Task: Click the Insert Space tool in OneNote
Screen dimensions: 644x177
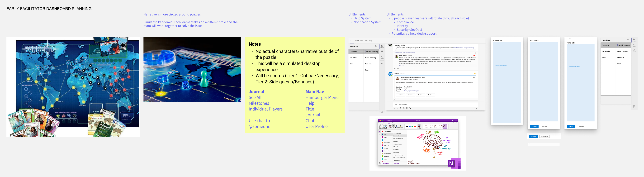Action: click(x=385, y=127)
